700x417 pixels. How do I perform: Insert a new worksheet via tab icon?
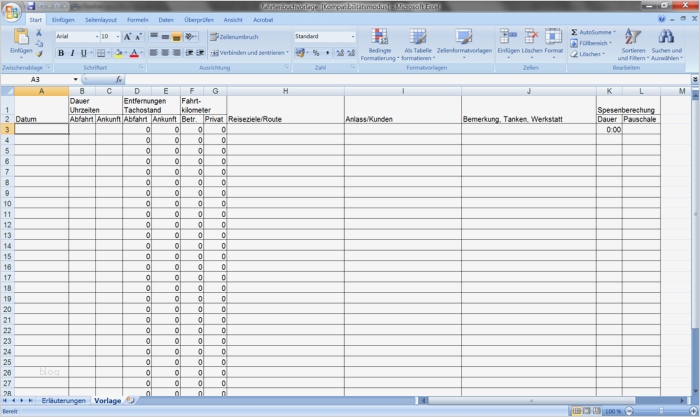tap(130, 400)
